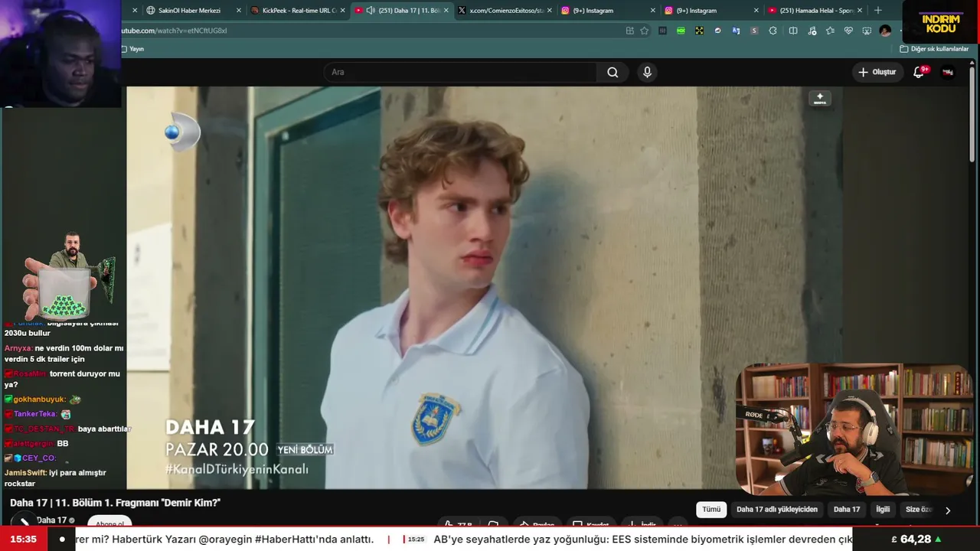
Task: Click the fullscreen-style badge at video top right
Action: pos(820,99)
